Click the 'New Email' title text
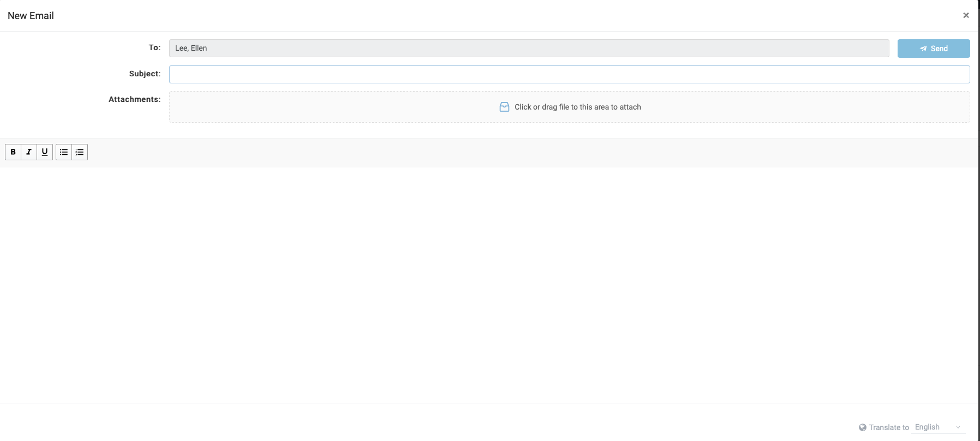The width and height of the screenshot is (980, 441). [31, 16]
